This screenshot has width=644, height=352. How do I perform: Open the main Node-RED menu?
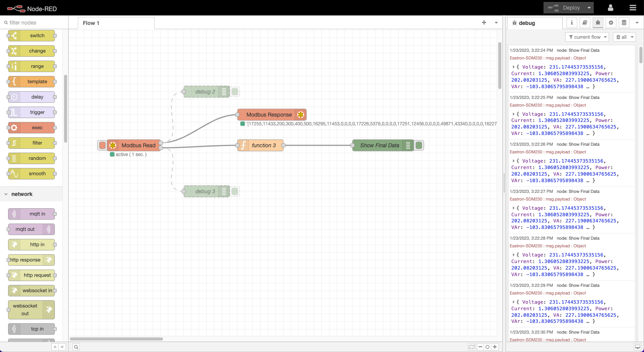tap(633, 7)
